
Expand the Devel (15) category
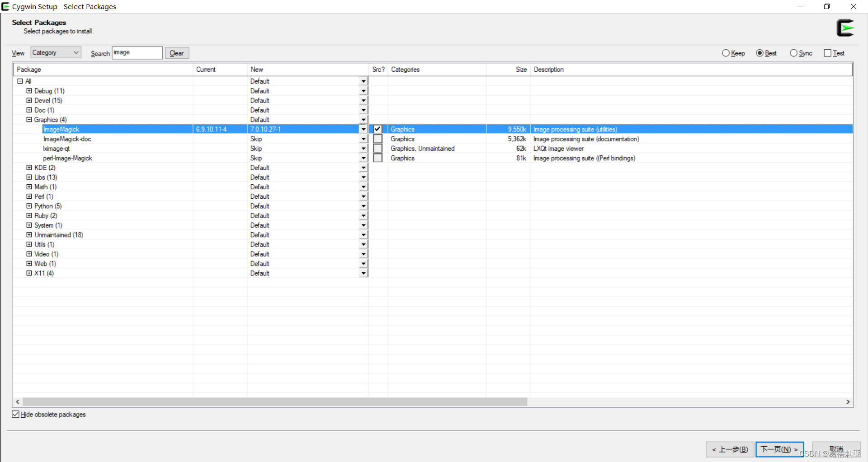point(29,100)
